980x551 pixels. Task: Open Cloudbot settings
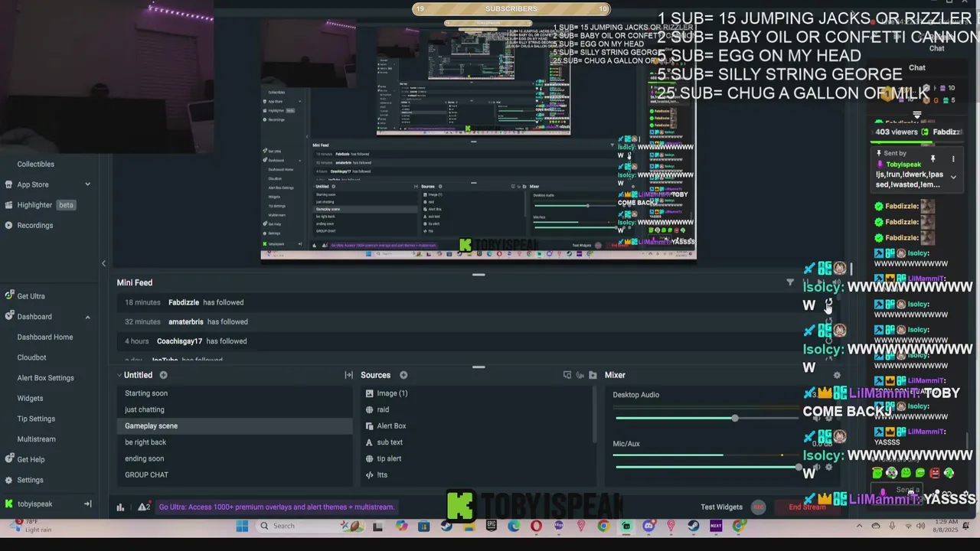click(x=31, y=357)
